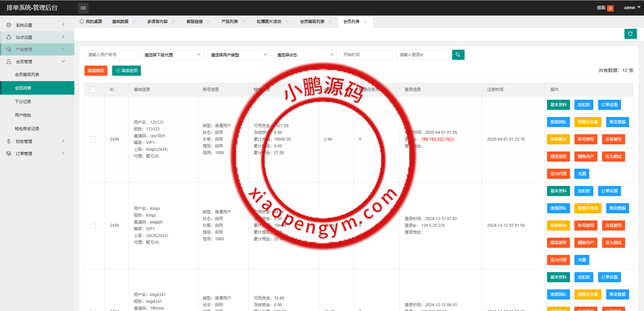644x311 pixels.
Task: Switch to the 会员等级列表 tab
Action: tap(312, 22)
